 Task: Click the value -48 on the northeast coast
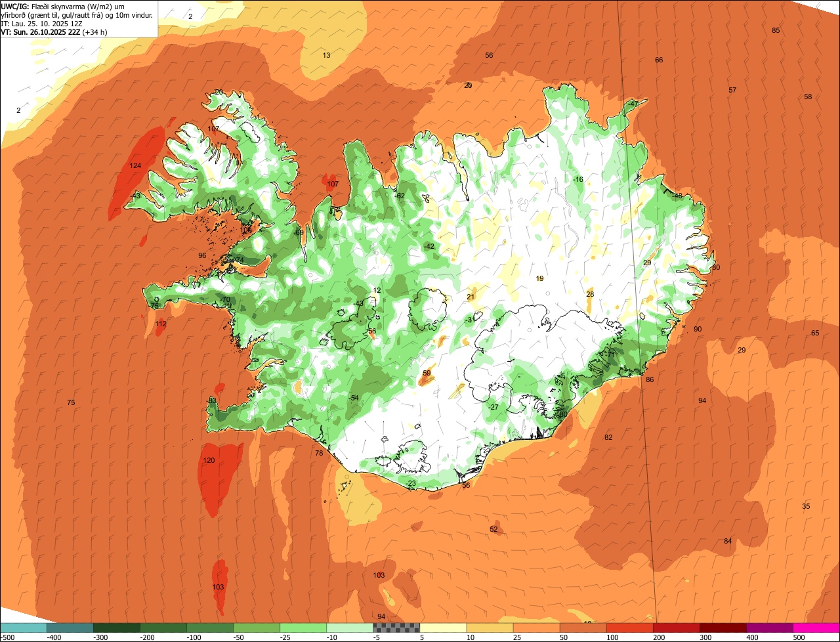(x=677, y=196)
